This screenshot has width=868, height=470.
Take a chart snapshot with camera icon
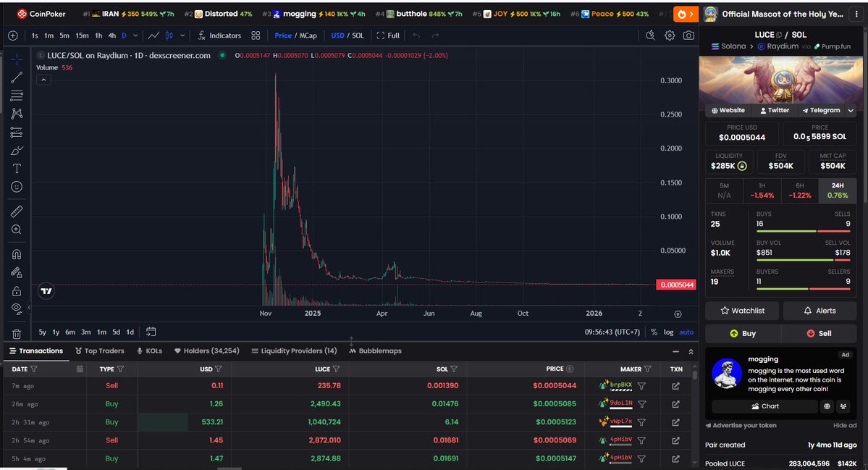coord(688,35)
